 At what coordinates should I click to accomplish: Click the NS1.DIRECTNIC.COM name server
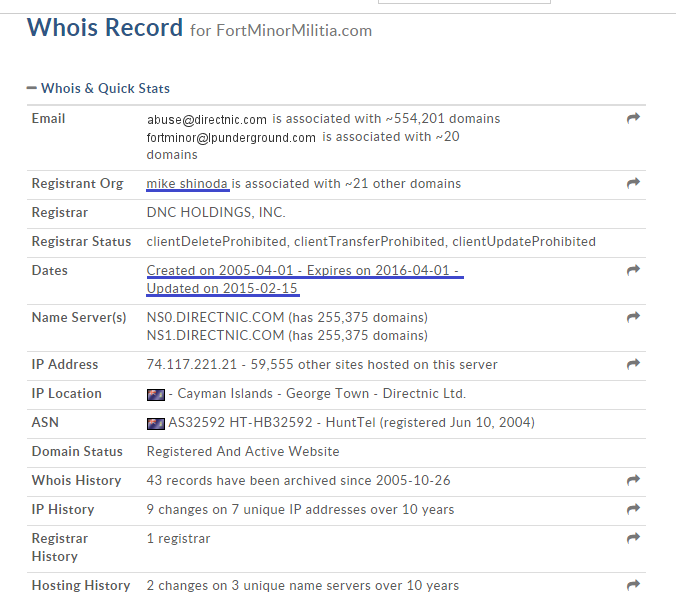[215, 336]
